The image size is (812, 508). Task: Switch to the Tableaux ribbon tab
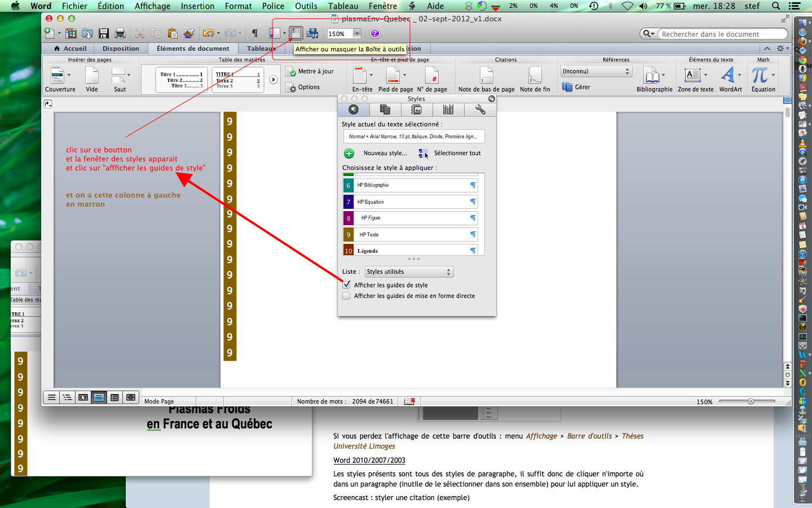(x=260, y=48)
